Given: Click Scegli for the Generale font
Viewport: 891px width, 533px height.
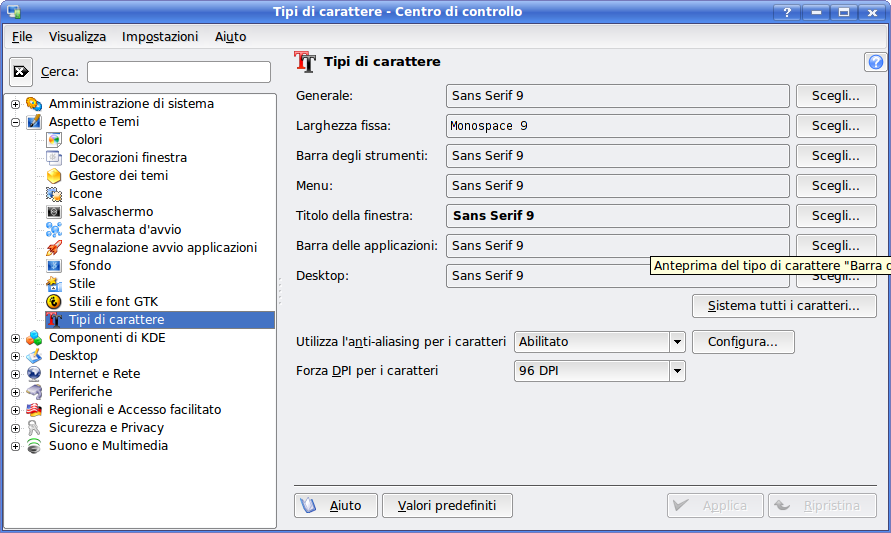Looking at the screenshot, I should point(835,96).
